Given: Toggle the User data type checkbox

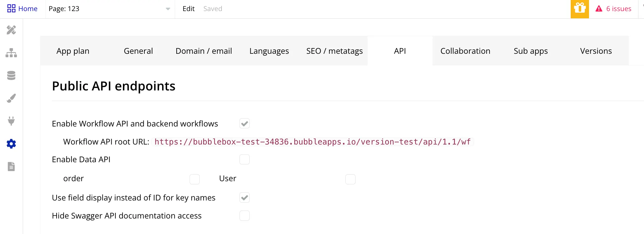Looking at the screenshot, I should (350, 179).
